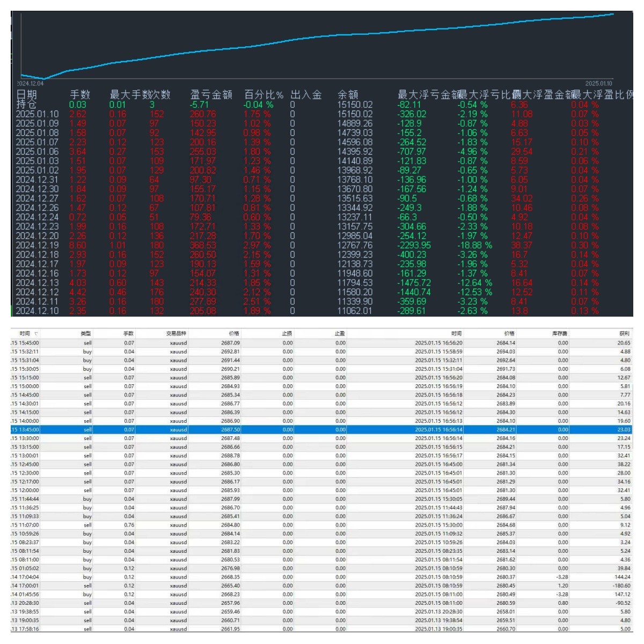Click the floating loss value -2293.95
This screenshot has width=644, height=644.
coord(414,245)
